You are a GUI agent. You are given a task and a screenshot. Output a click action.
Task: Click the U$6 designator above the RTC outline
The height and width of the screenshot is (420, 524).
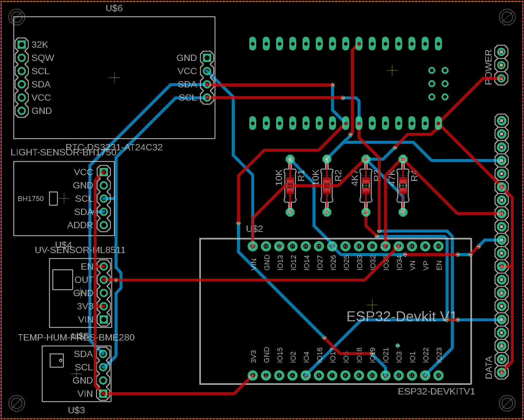click(114, 8)
